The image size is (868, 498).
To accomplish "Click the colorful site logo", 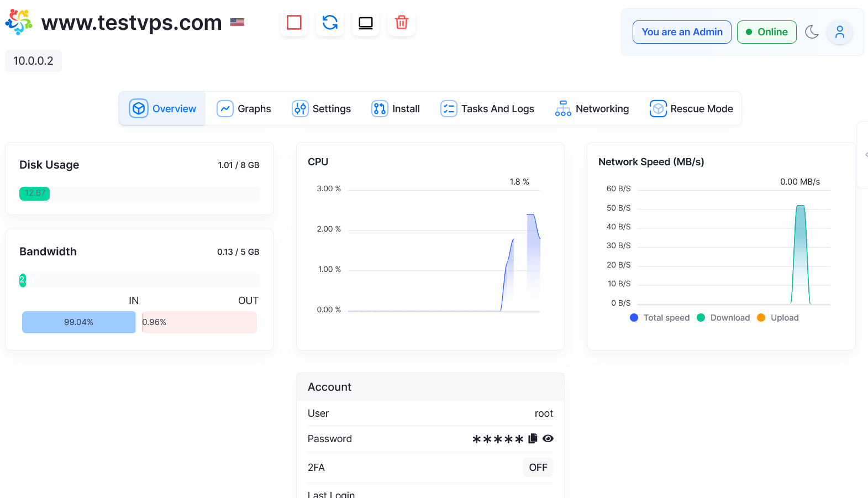I will tap(19, 22).
